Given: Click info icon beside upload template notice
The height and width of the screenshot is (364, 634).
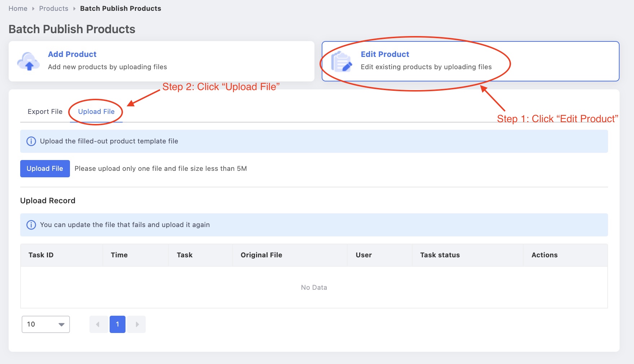Looking at the screenshot, I should (31, 141).
